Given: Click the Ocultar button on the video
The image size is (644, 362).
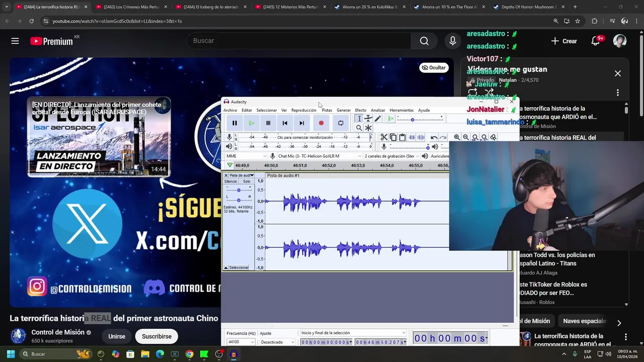Looking at the screenshot, I should tap(434, 67).
